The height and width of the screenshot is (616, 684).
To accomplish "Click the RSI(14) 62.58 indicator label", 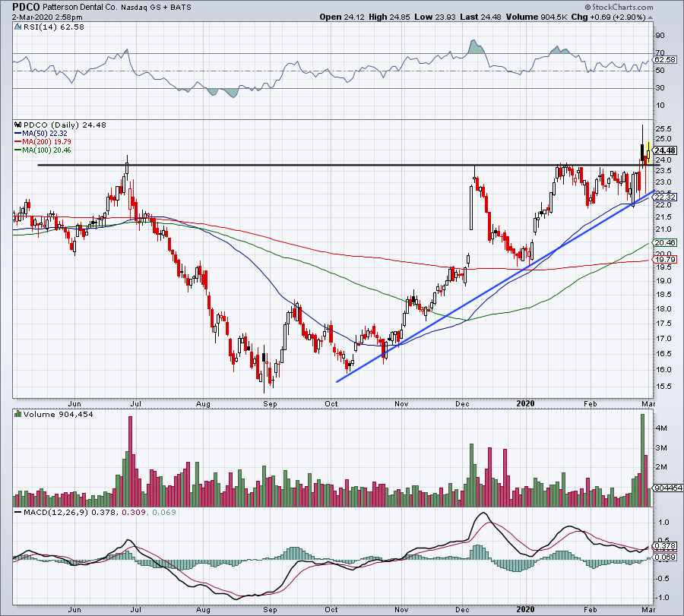I will click(x=53, y=27).
